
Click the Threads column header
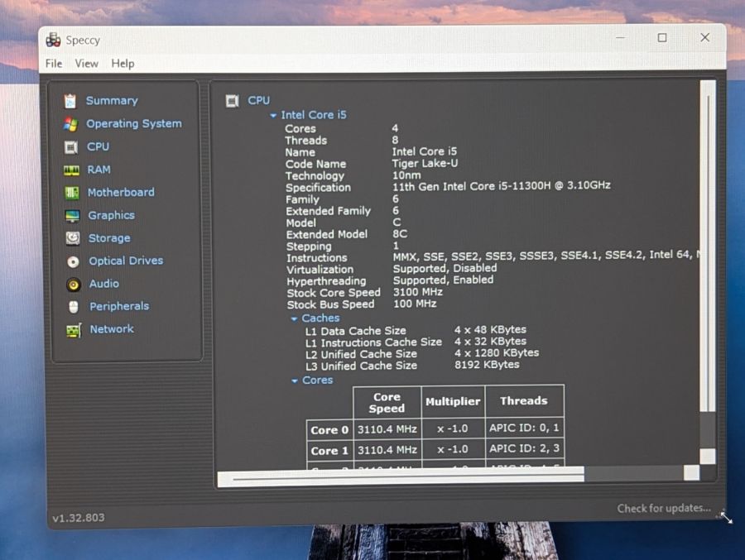[x=524, y=401]
